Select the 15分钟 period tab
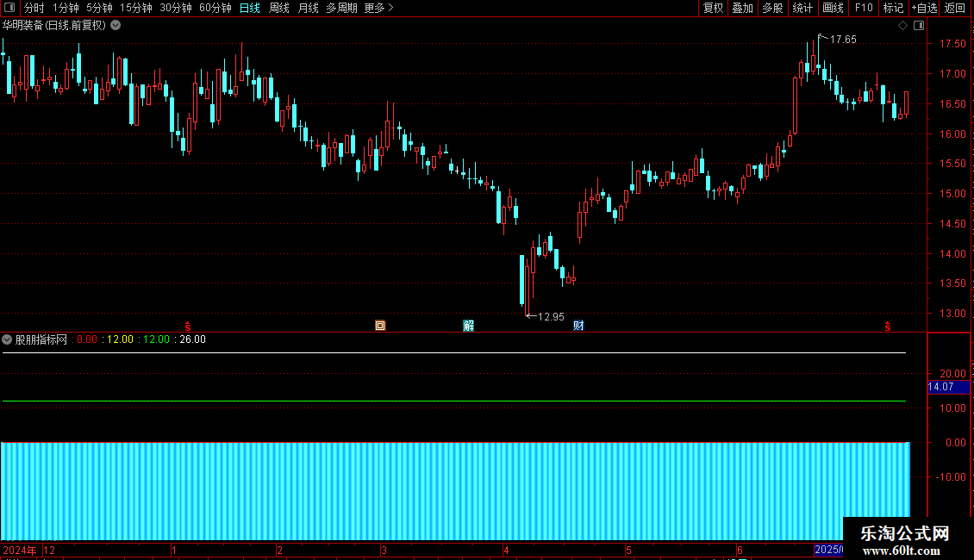974x560 pixels. coord(136,8)
